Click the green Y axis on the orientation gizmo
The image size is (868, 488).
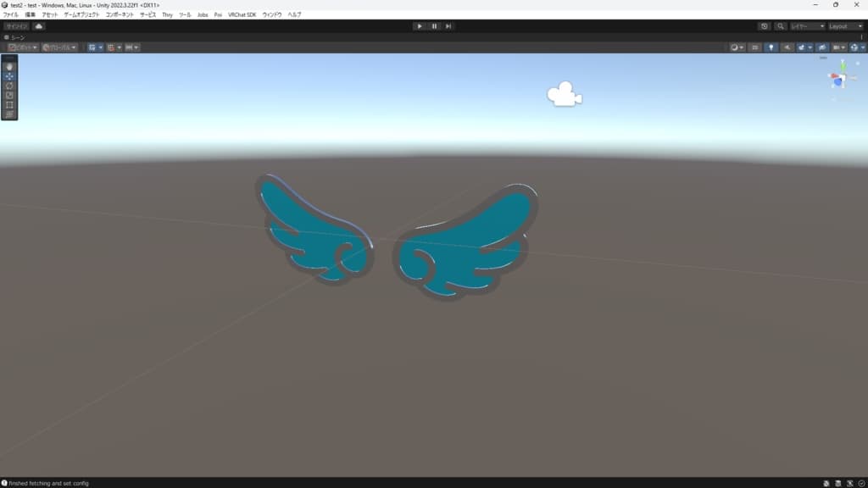click(843, 66)
